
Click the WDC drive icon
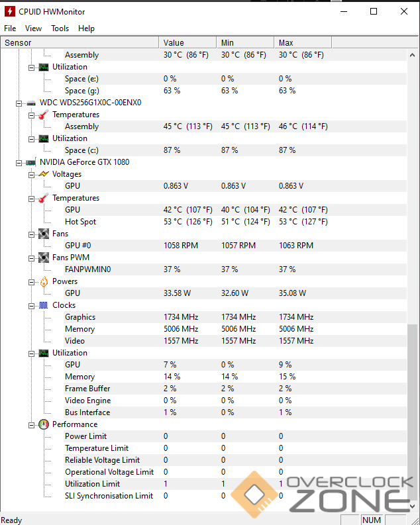click(30, 103)
